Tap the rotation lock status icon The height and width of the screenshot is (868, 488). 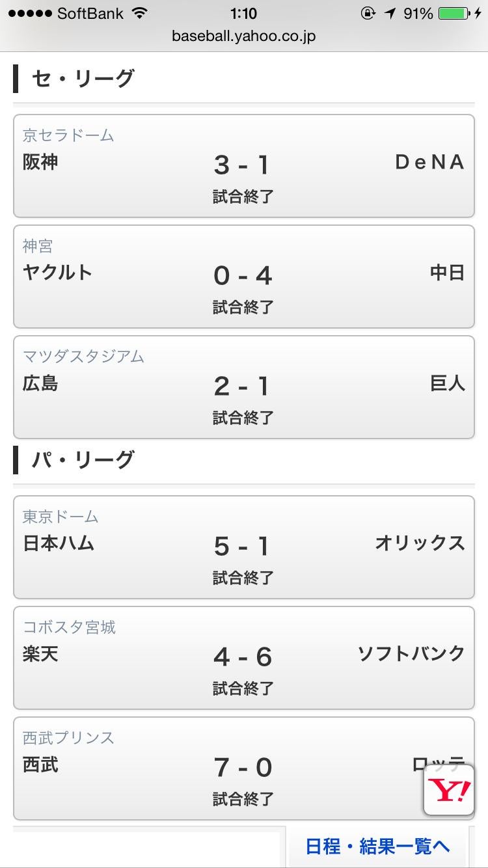[368, 13]
